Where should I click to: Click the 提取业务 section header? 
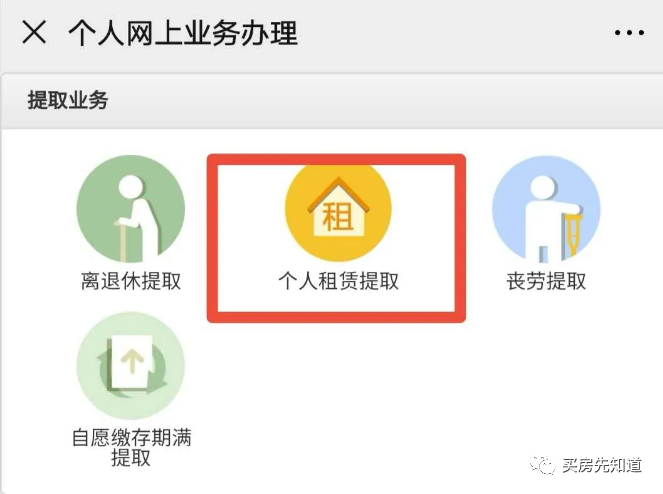pos(68,101)
